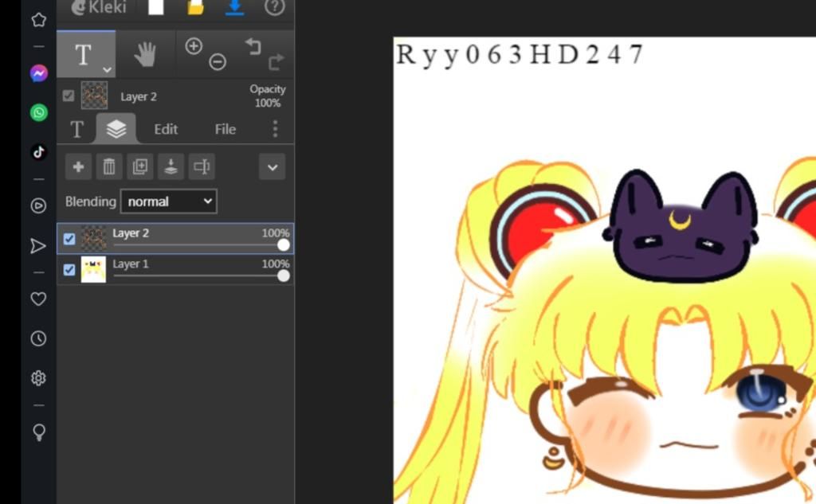Open browser Settings via the gear icon

click(38, 378)
